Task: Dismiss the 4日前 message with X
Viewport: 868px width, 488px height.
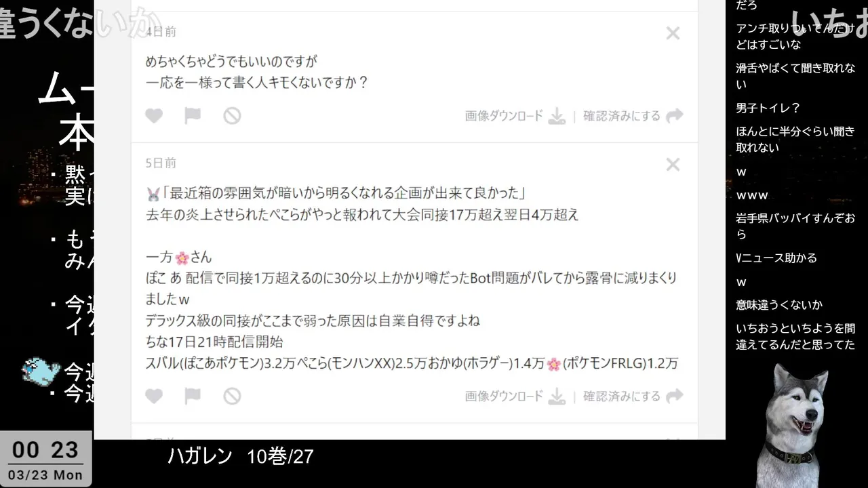Action: tap(673, 33)
